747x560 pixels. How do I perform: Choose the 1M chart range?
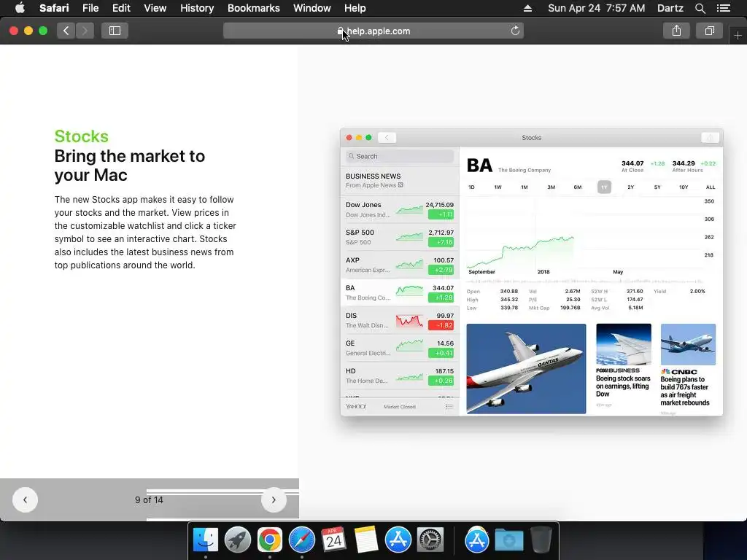point(525,187)
